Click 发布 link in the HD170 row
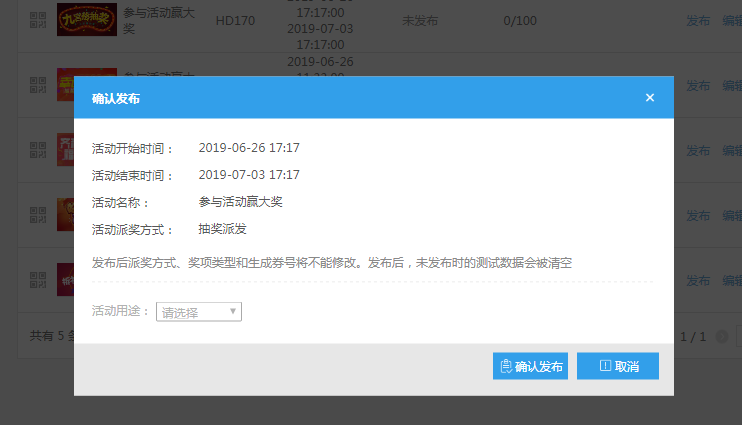Image resolution: width=742 pixels, height=425 pixels. pyautogui.click(x=698, y=21)
